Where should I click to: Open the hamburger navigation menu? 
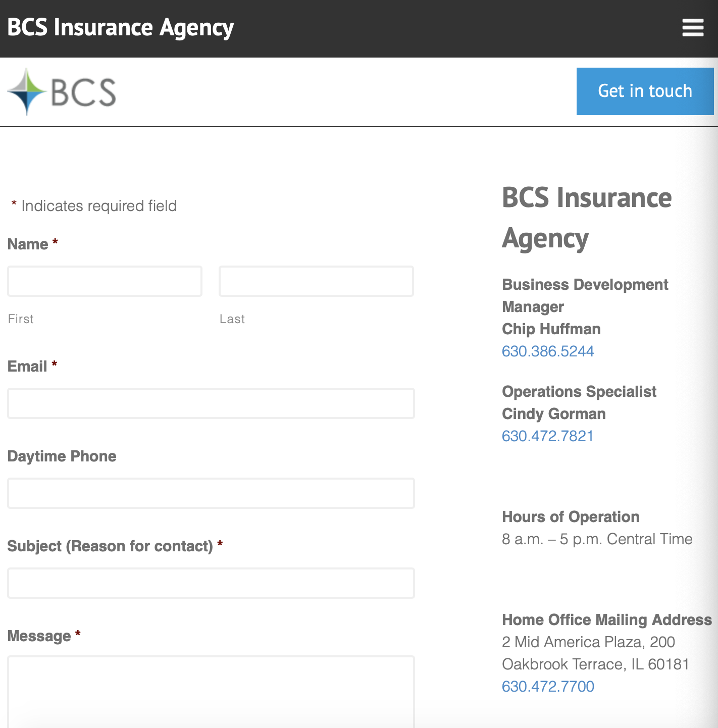(x=693, y=28)
